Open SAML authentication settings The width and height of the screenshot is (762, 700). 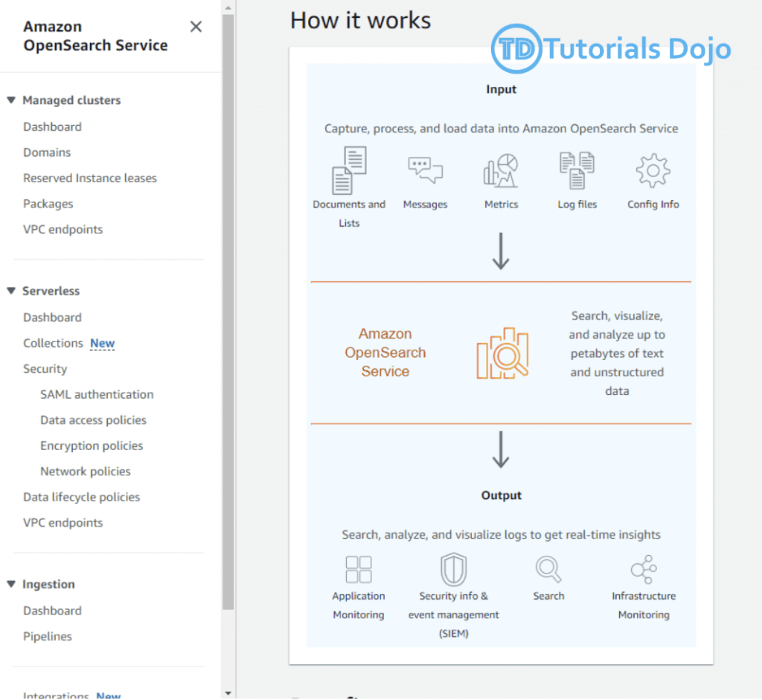[97, 394]
